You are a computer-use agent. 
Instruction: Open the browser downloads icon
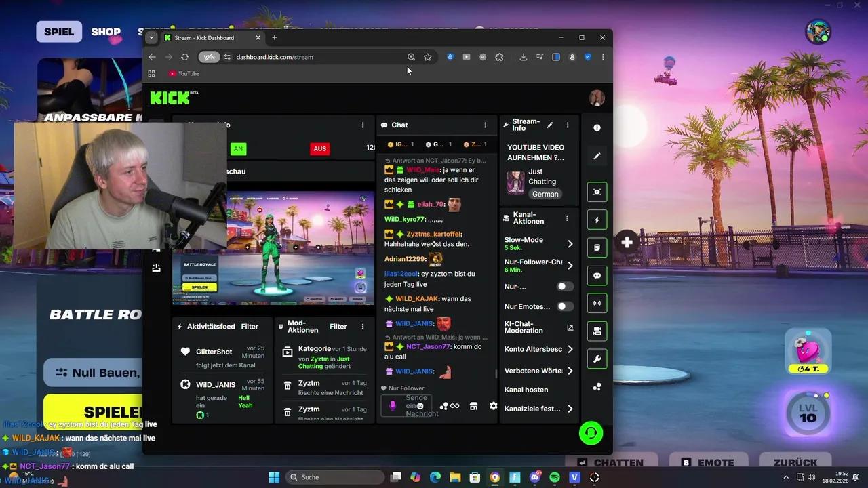coord(523,57)
